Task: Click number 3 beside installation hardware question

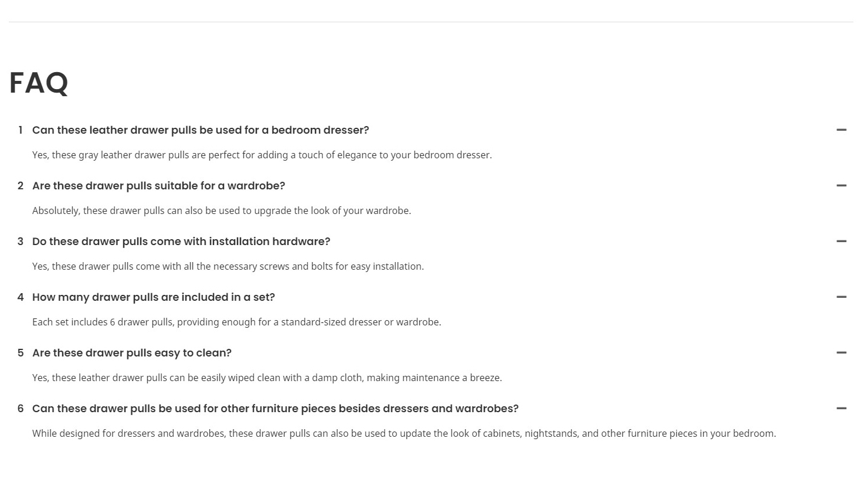Action: tap(21, 242)
